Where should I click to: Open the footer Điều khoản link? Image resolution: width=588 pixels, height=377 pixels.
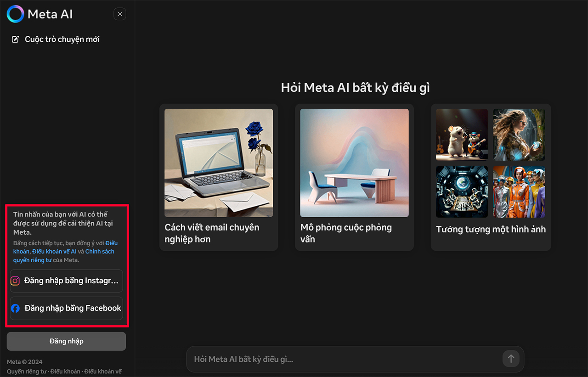pos(65,371)
